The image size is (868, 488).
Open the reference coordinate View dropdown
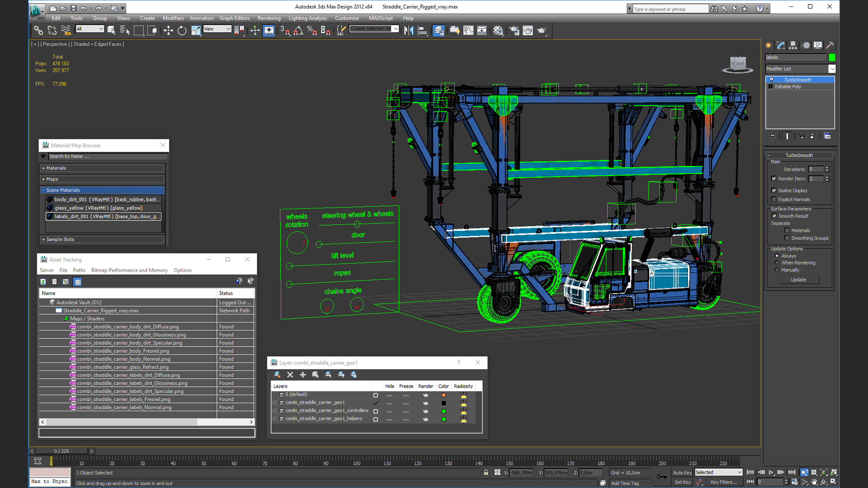[217, 29]
